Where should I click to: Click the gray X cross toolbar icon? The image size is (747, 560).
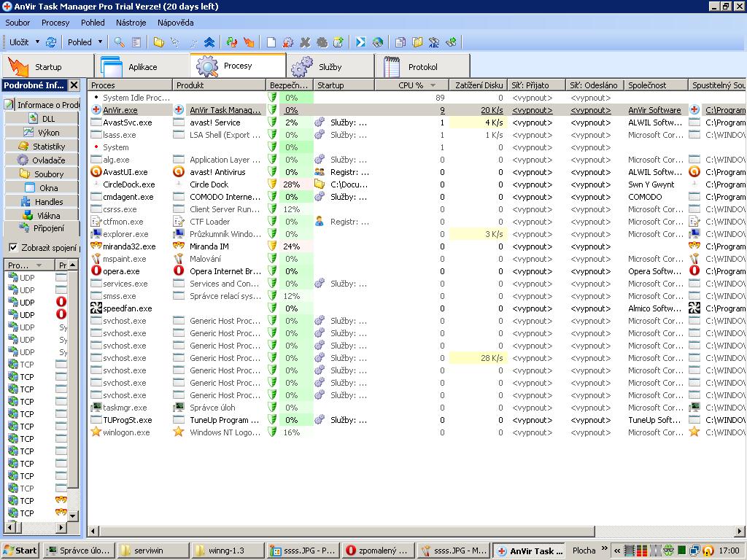(x=305, y=42)
